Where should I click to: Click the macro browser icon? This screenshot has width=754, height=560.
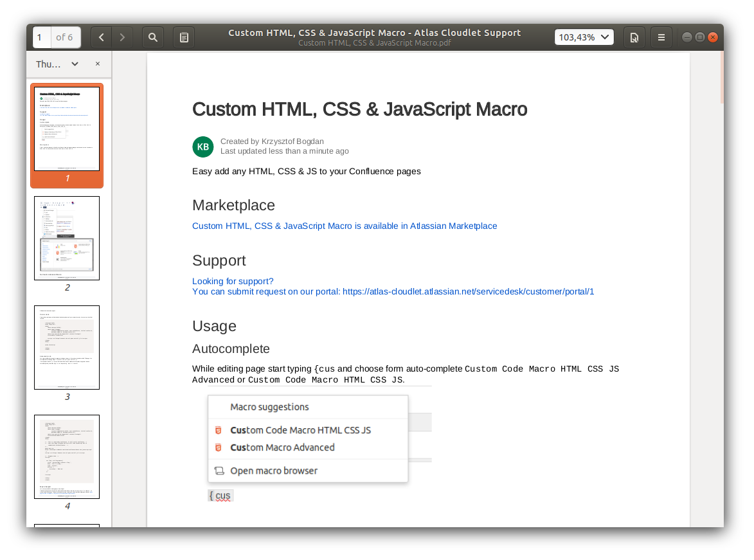219,471
